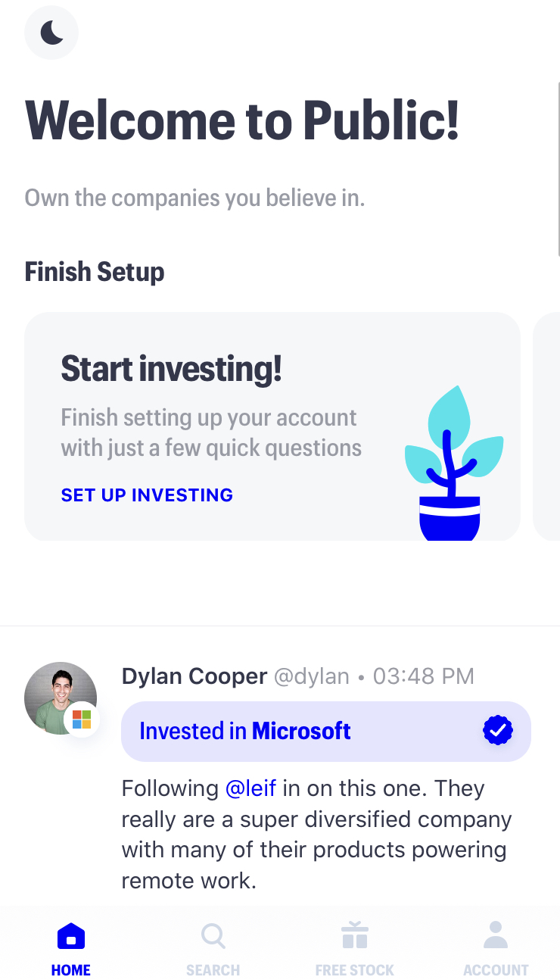The image size is (560, 980).
Task: Open the Search magnifier tab
Action: click(213, 937)
